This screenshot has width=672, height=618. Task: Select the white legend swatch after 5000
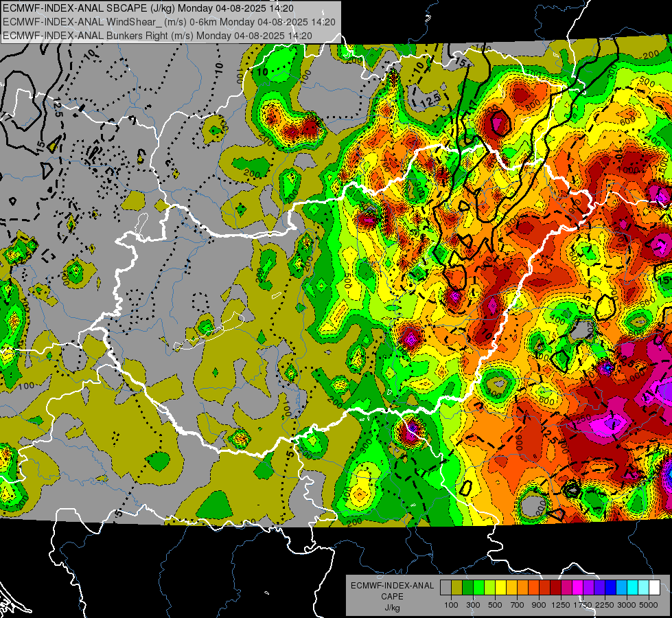pos(654,588)
